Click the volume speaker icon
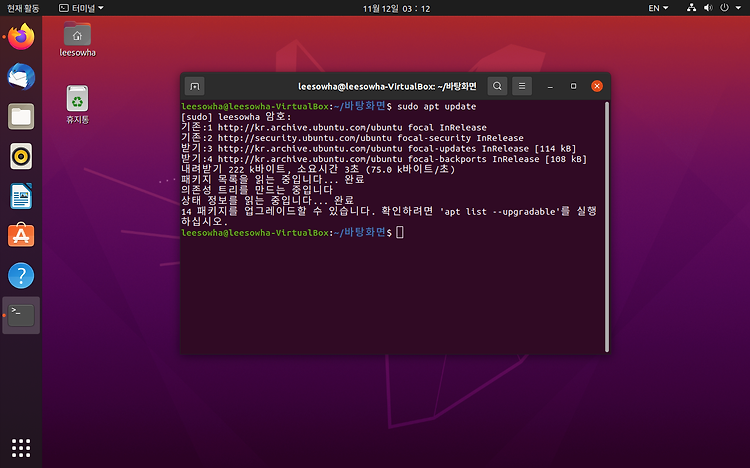This screenshot has height=468, width=750. click(x=708, y=8)
